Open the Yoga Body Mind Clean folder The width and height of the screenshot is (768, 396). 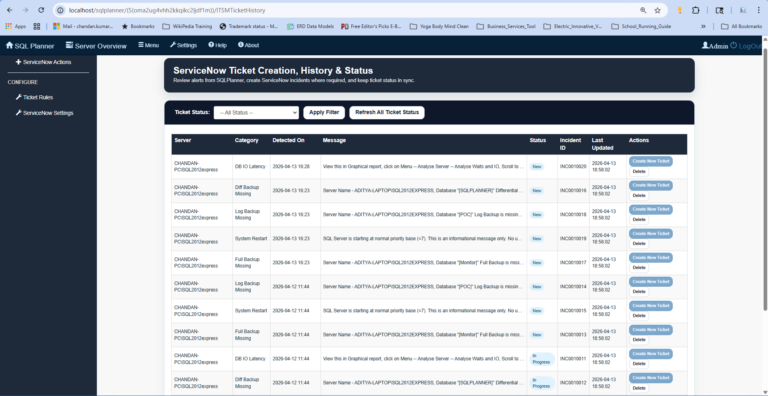pos(438,26)
